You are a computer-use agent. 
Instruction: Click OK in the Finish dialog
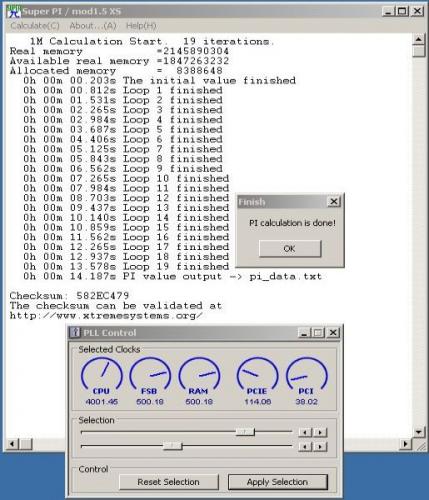[290, 249]
